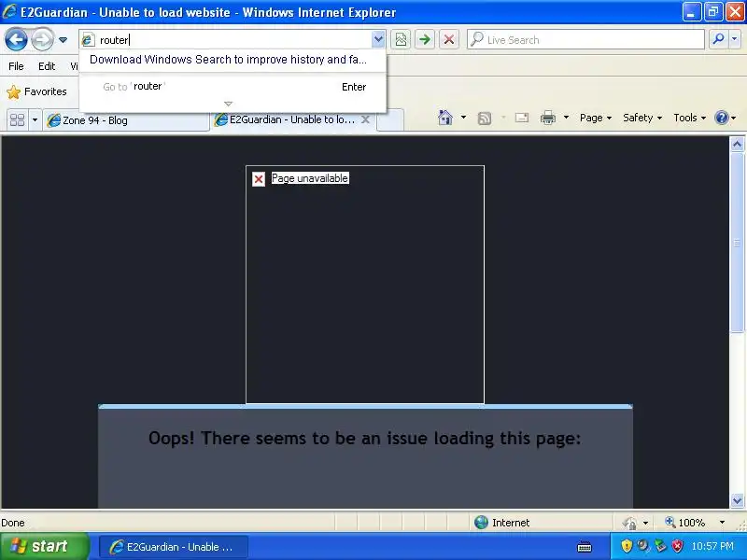
Task: Choose the Go to 'router' suggestion
Action: click(x=233, y=87)
